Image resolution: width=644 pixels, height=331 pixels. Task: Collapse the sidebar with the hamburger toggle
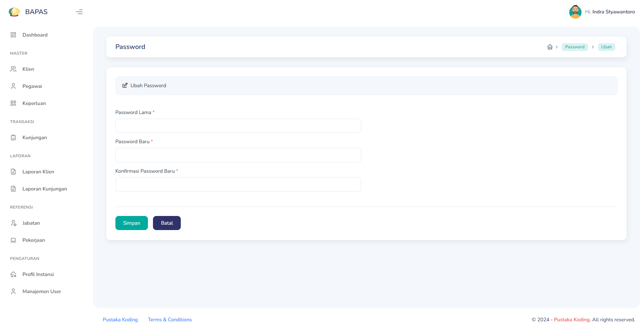pyautogui.click(x=79, y=12)
